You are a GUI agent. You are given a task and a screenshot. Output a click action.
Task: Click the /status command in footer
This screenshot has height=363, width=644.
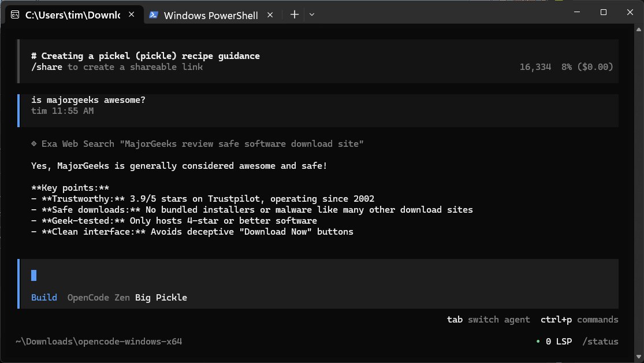600,342
